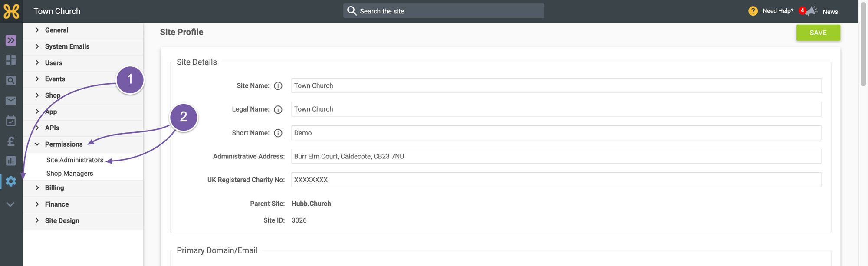This screenshot has height=266, width=868.
Task: Click the Search the site field
Action: click(x=444, y=11)
